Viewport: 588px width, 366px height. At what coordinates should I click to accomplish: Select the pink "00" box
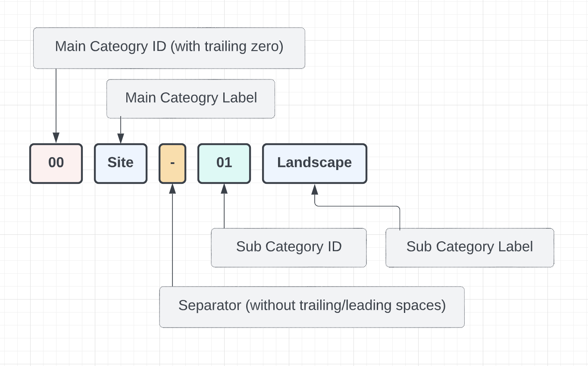point(56,164)
